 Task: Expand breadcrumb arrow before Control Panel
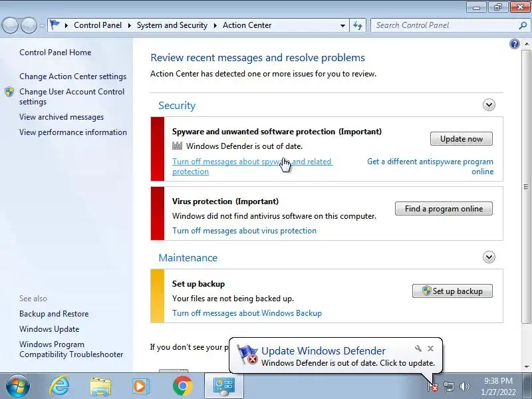click(x=66, y=25)
